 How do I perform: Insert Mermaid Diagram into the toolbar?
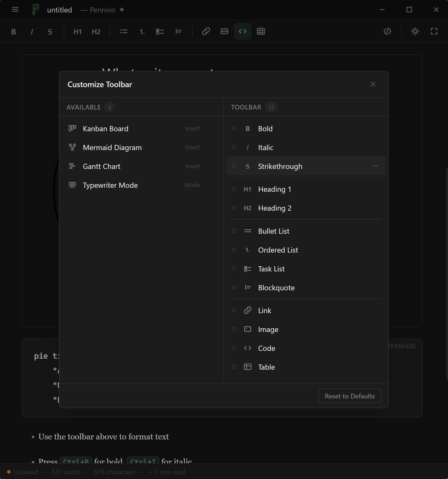pyautogui.click(x=192, y=147)
